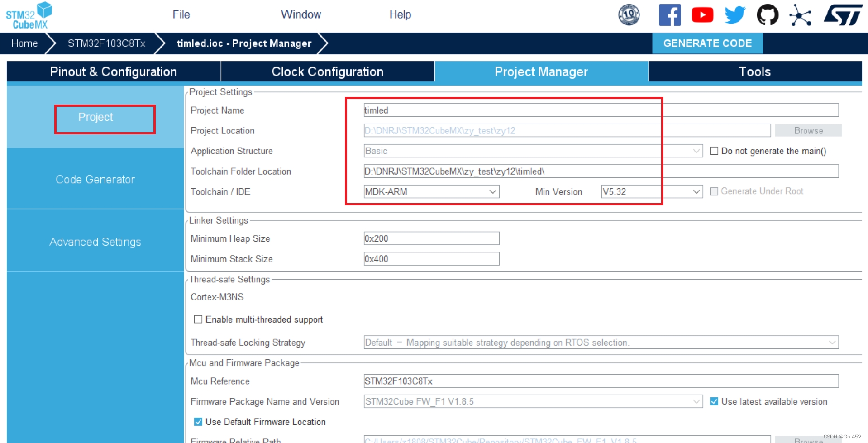This screenshot has width=868, height=443.
Task: Open the Advanced Settings section
Action: [95, 242]
